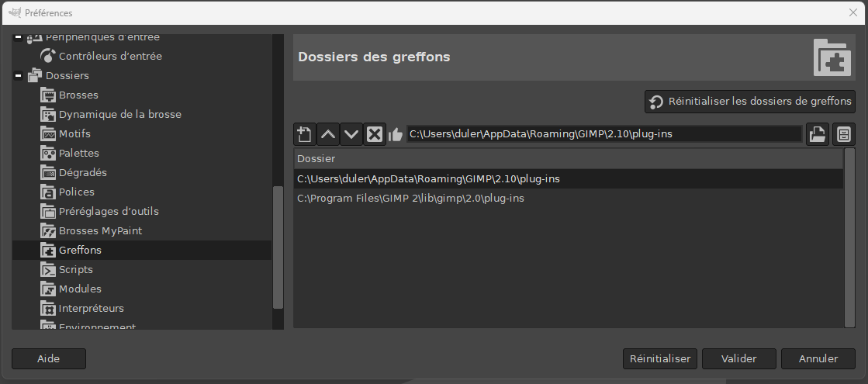Click the folder path text field
Screen dimensions: 868x384
pyautogui.click(x=604, y=134)
